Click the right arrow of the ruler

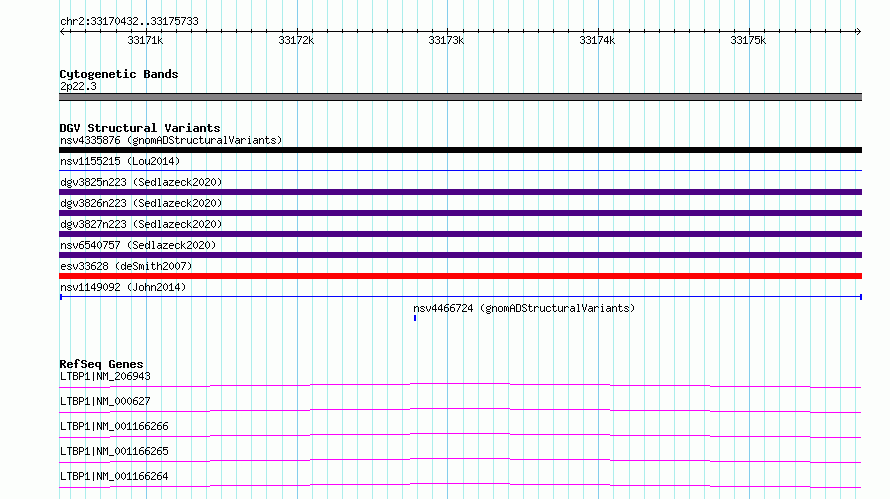point(858,31)
